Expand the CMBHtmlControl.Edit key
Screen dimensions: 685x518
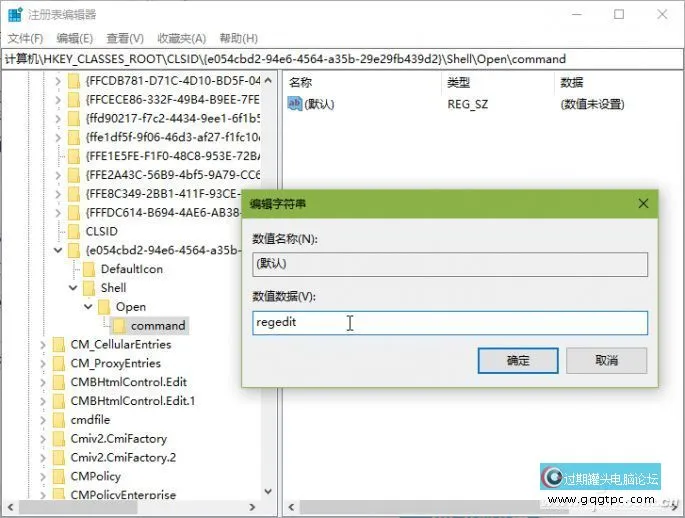pos(43,382)
